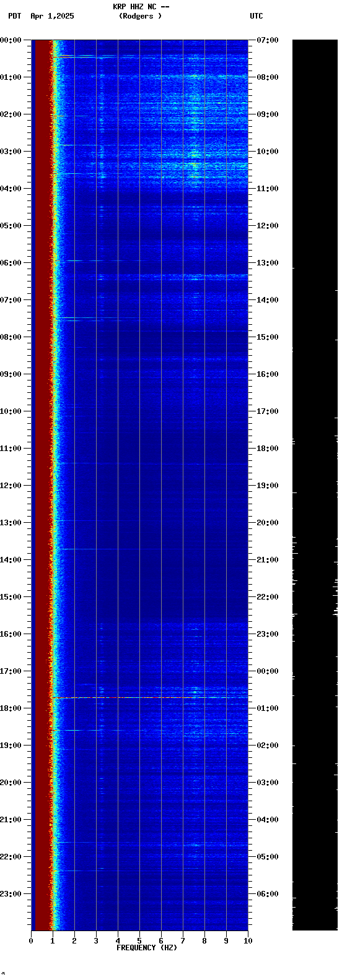Click the 'PDT' timezone label
Viewport: 342px width, 980px height.
15,16
